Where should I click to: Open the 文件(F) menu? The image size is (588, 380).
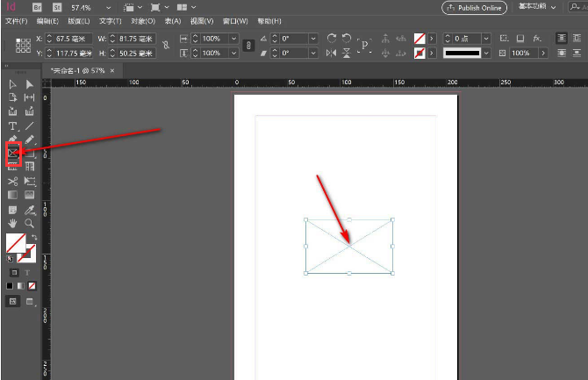[18, 20]
